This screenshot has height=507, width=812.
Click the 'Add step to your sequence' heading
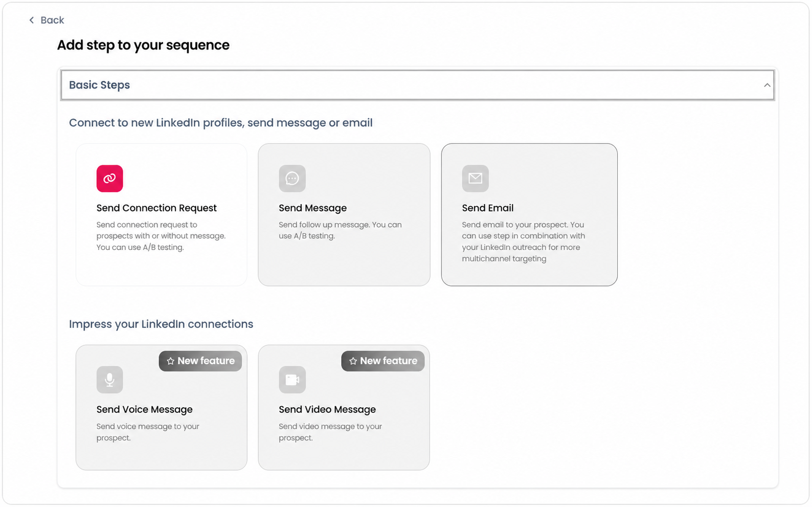click(x=143, y=45)
